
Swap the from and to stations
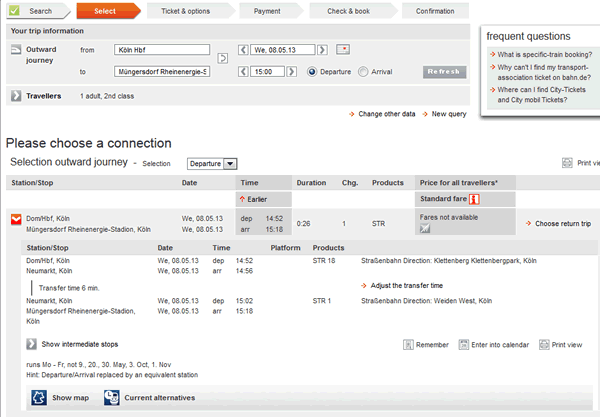(222, 60)
